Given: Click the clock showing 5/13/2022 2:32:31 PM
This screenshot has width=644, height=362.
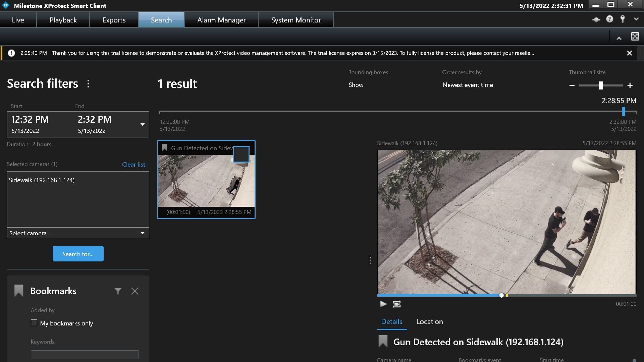Looking at the screenshot, I should point(551,6).
